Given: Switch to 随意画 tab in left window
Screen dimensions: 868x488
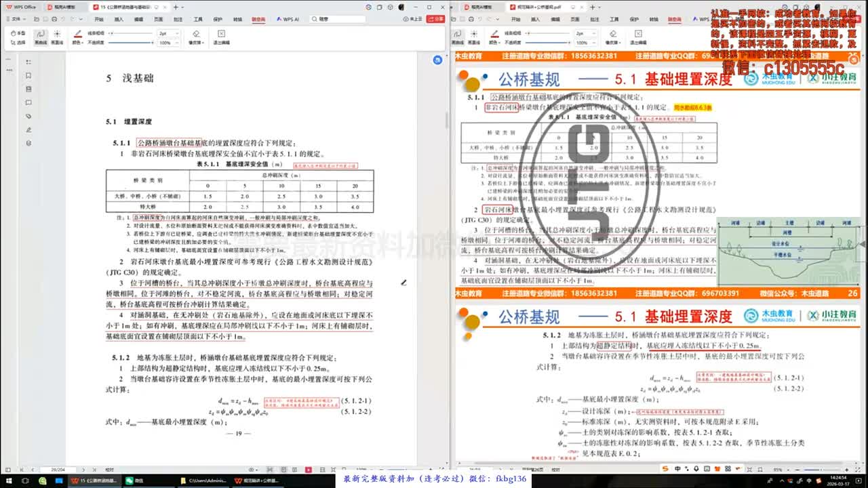Looking at the screenshot, I should point(258,20).
